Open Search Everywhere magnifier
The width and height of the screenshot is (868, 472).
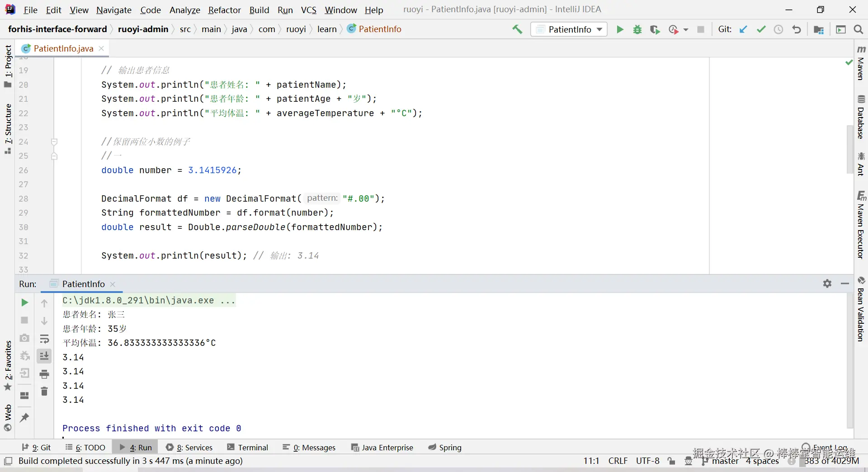[858, 29]
